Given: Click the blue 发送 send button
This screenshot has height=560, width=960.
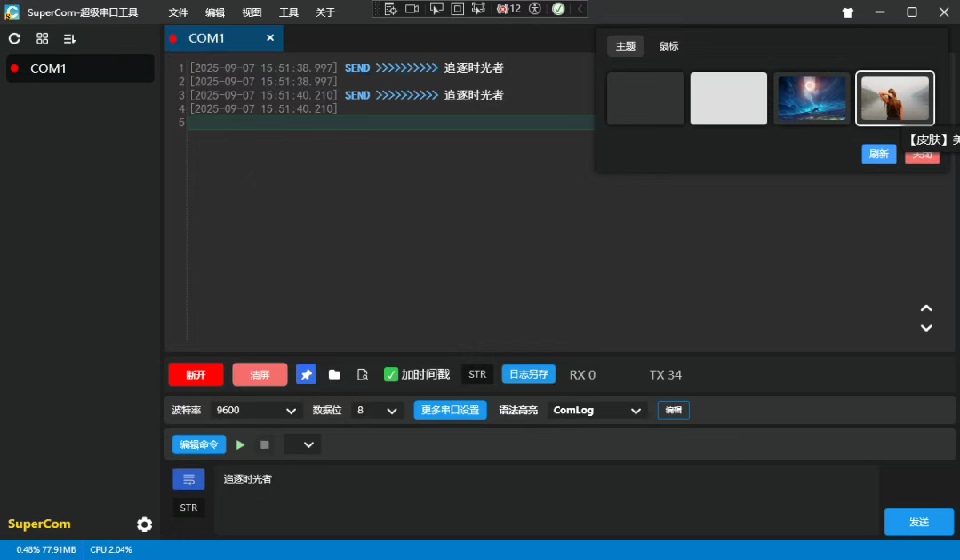Looking at the screenshot, I should point(918,522).
